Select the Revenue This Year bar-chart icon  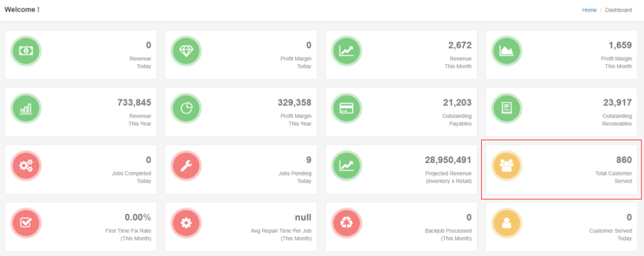pyautogui.click(x=26, y=108)
